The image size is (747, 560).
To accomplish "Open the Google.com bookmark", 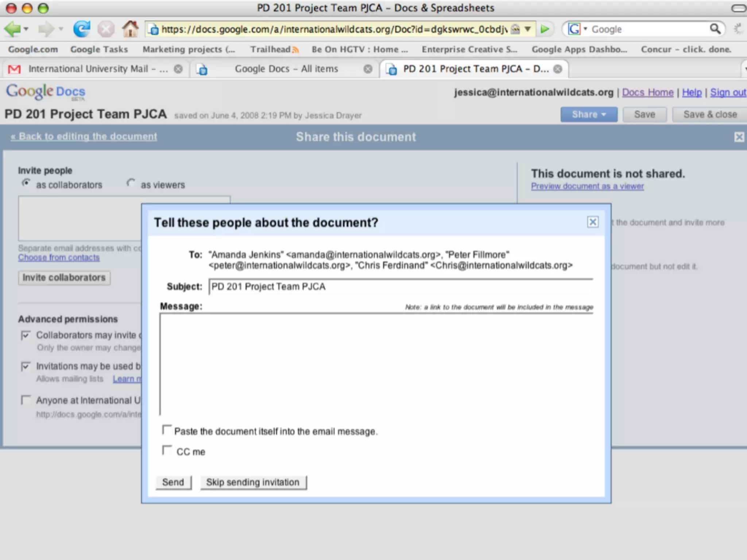I will [33, 49].
